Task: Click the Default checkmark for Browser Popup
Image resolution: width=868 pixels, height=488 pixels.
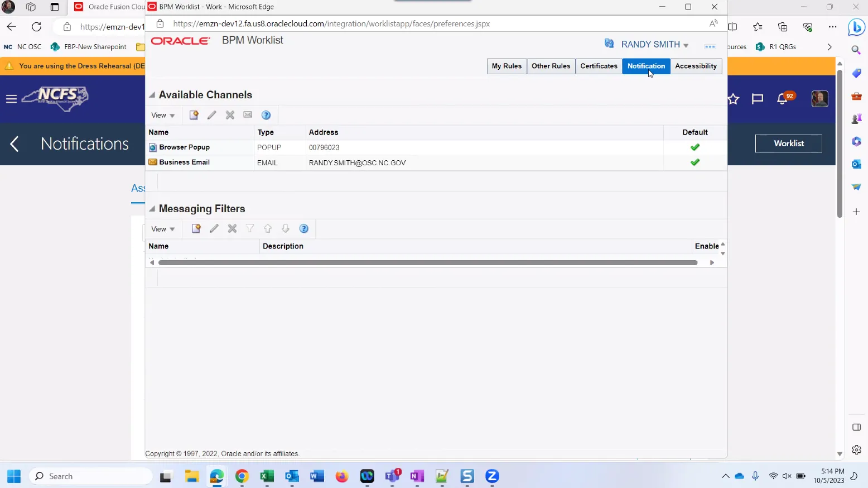Action: coord(695,147)
